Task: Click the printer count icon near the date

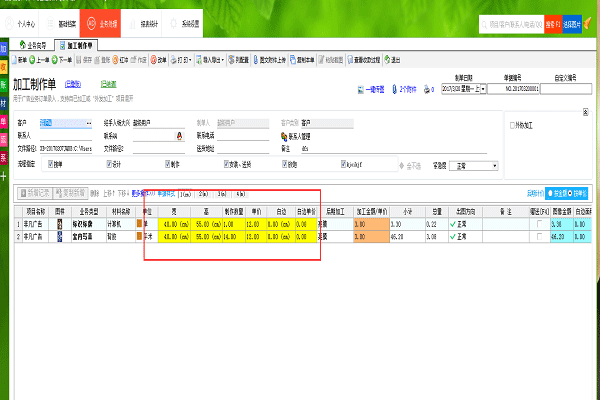Action: coord(429,90)
